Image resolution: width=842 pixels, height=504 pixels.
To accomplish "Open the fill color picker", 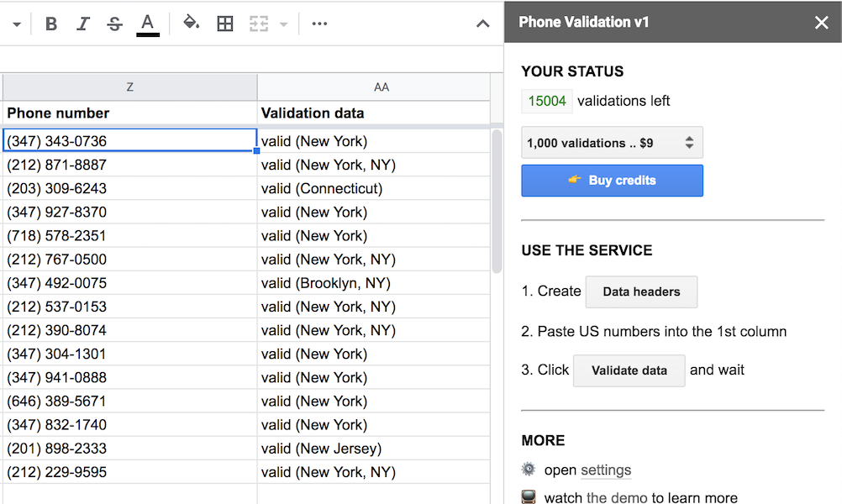I will (192, 23).
